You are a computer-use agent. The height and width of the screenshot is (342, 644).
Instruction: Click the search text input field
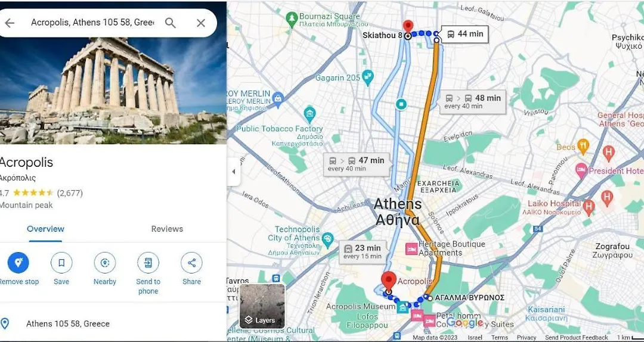(93, 23)
